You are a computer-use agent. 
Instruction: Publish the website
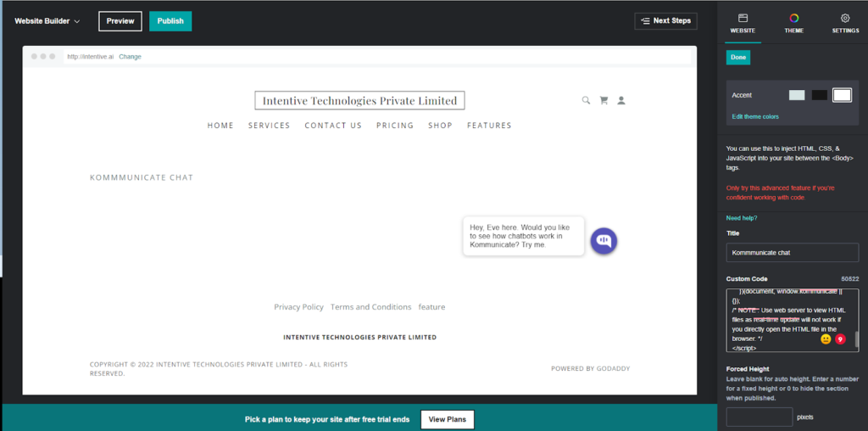point(170,21)
